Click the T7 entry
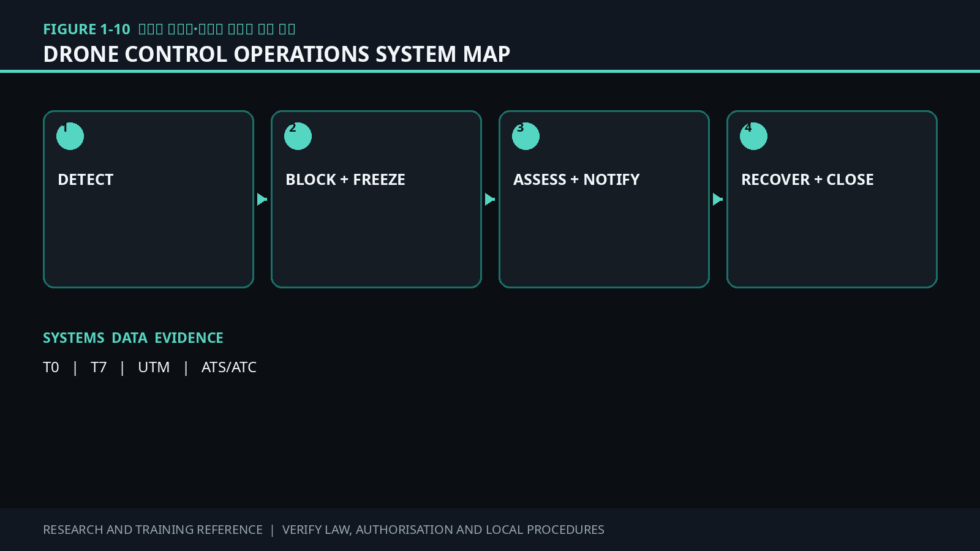This screenshot has width=980, height=551. point(99,367)
